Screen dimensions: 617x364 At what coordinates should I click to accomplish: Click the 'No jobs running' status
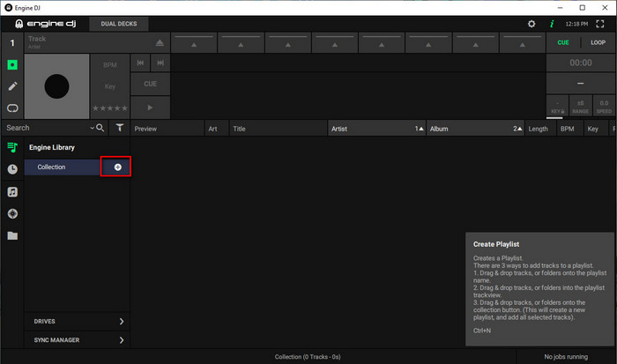pos(566,357)
